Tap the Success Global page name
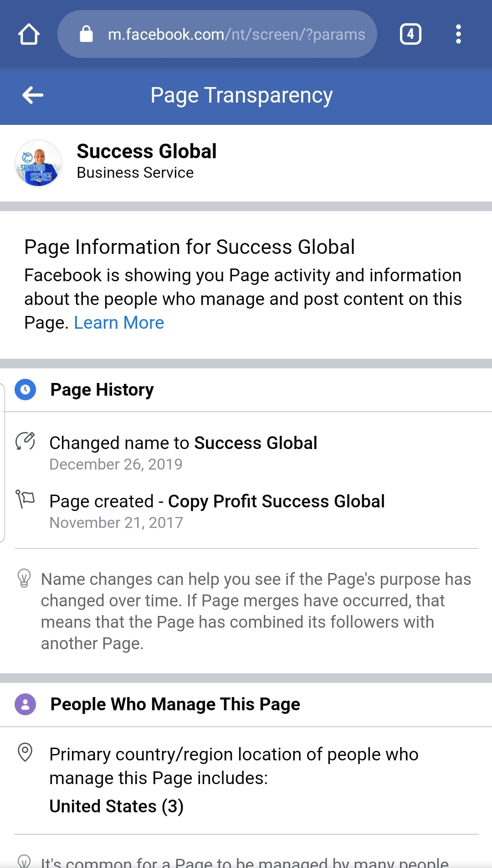Viewport: 492px width, 868px height. pyautogui.click(x=147, y=151)
